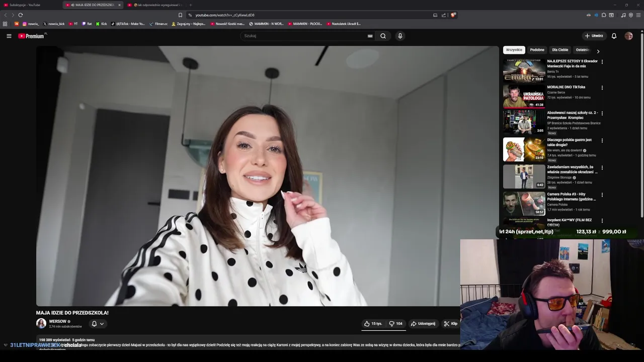
Task: Open the browser main menu icon
Action: [638, 15]
